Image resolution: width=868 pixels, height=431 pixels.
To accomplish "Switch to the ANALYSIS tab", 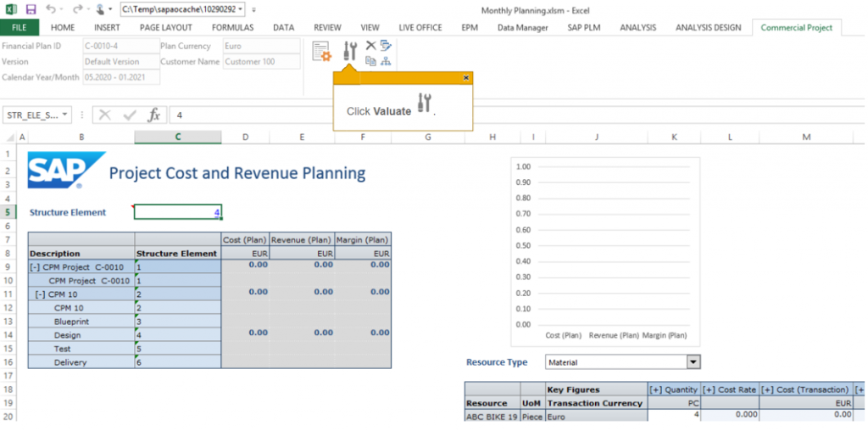I will click(637, 27).
